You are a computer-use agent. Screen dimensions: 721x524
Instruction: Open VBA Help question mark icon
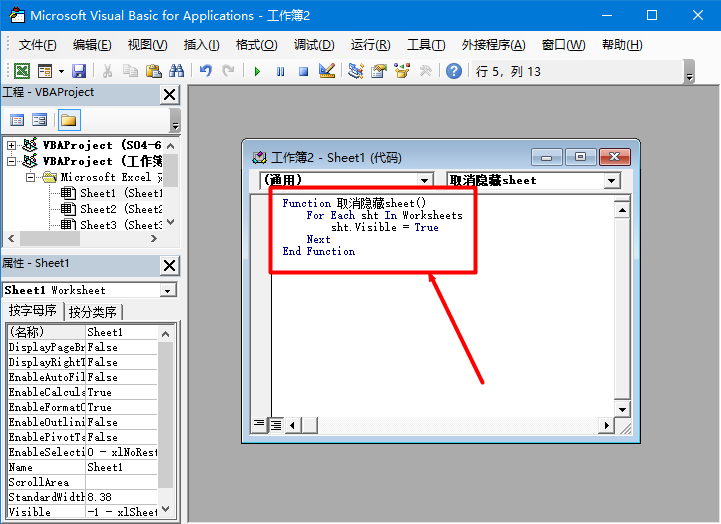454,71
